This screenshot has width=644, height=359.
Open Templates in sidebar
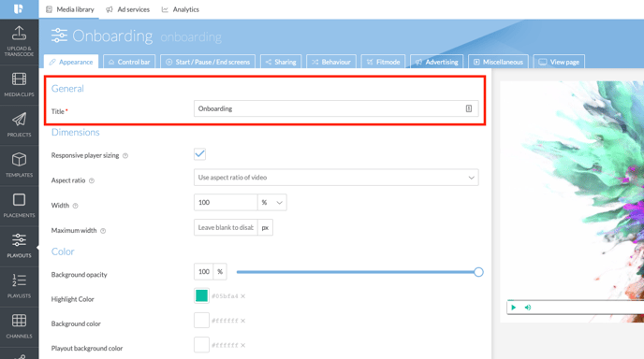[20, 165]
